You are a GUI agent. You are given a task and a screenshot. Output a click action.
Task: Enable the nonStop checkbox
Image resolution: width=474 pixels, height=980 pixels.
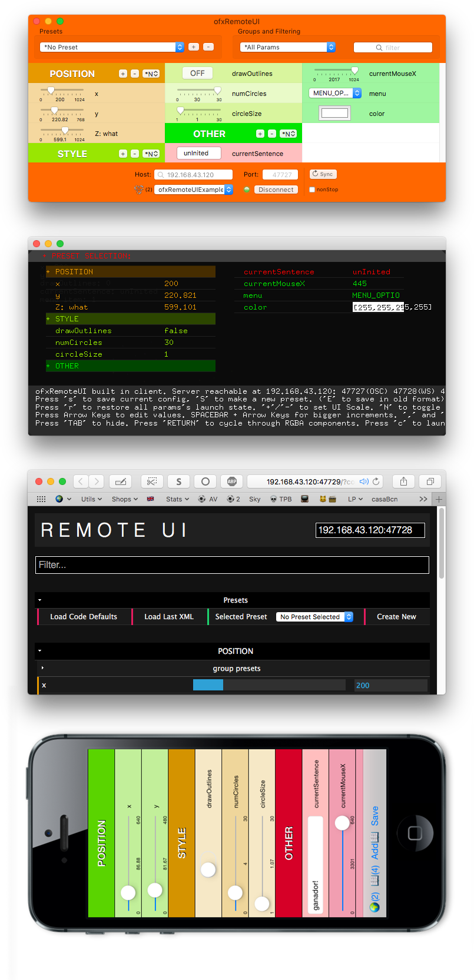(312, 190)
